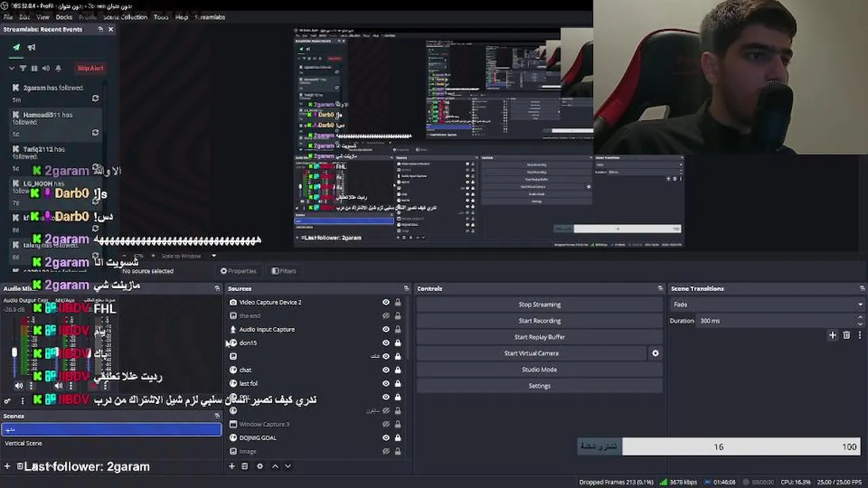868x488 pixels.
Task: Click the Skip Alert button
Action: coord(90,68)
